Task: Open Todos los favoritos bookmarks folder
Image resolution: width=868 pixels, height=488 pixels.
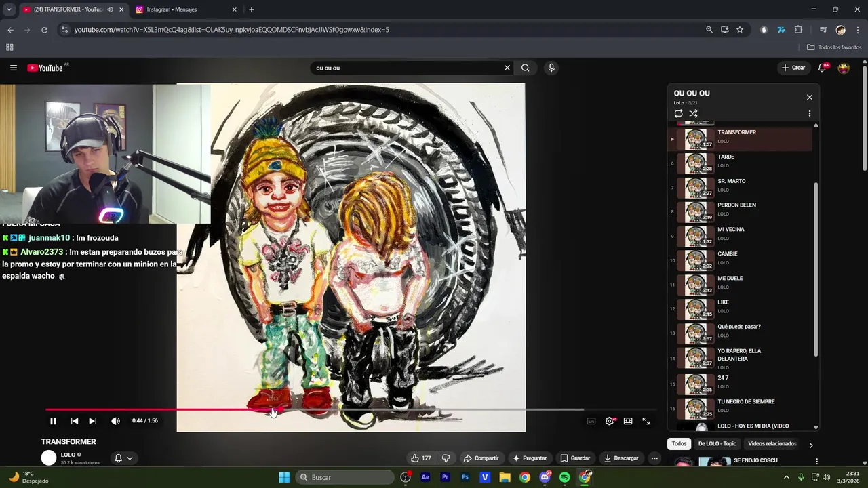Action: [x=834, y=47]
